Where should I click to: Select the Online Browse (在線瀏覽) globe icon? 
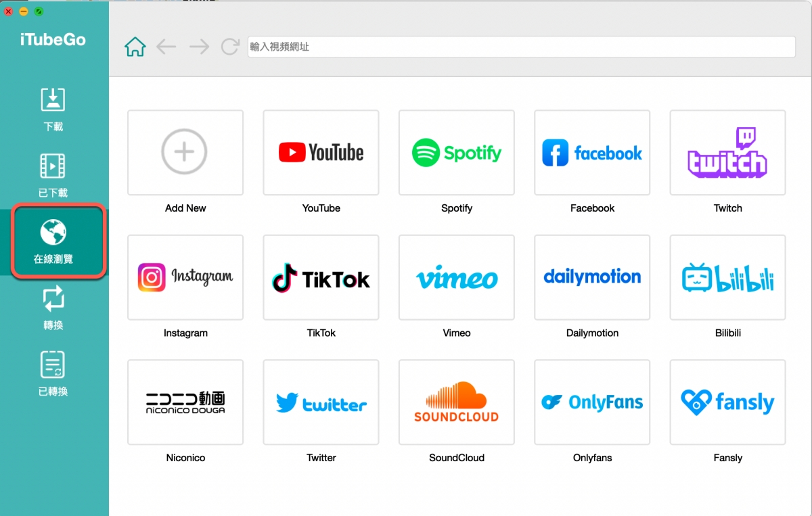coord(53,233)
